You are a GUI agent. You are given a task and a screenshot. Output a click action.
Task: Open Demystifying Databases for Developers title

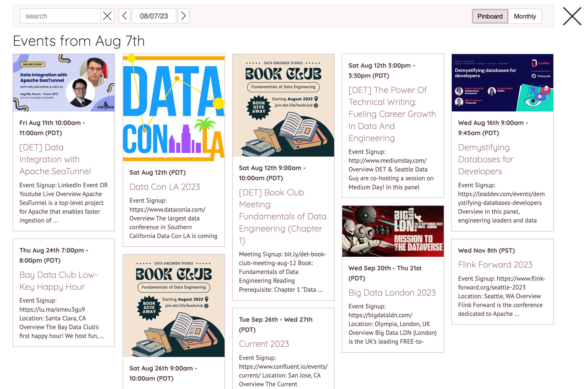coord(485,159)
